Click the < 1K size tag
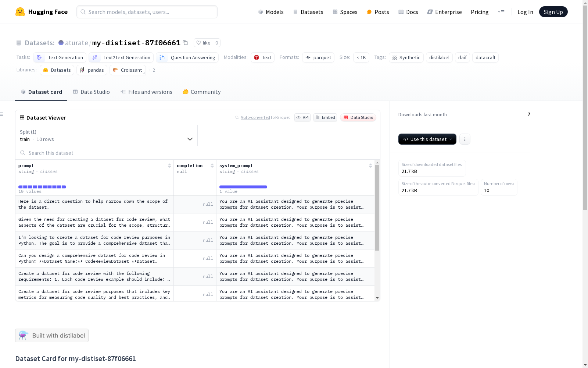588x368 pixels. tap(361, 57)
